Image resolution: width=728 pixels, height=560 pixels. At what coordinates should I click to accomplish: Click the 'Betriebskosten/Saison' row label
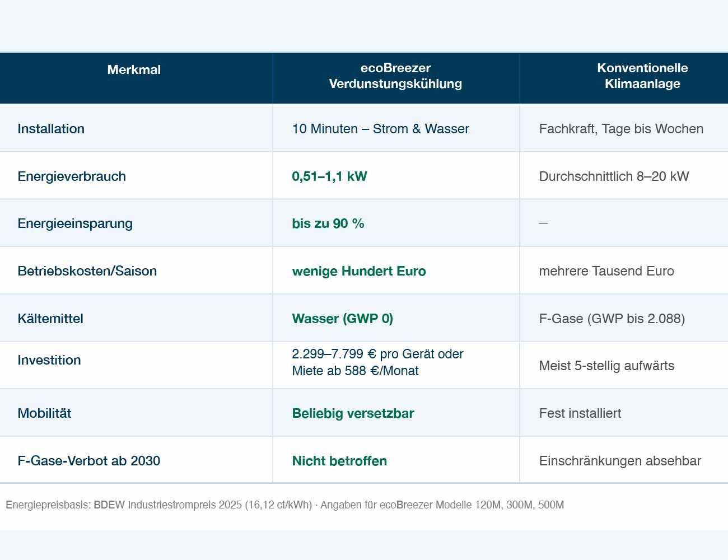coord(87,271)
